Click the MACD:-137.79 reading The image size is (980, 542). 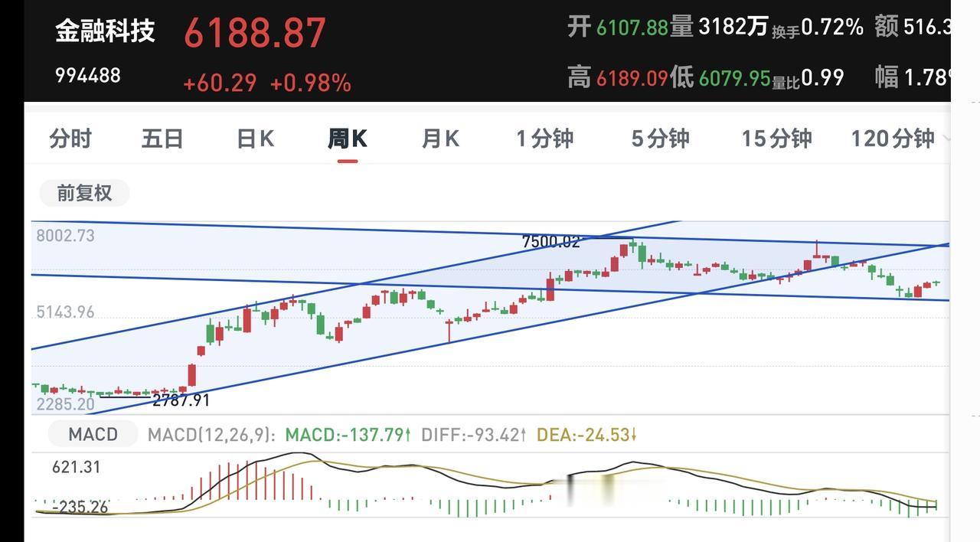(348, 435)
